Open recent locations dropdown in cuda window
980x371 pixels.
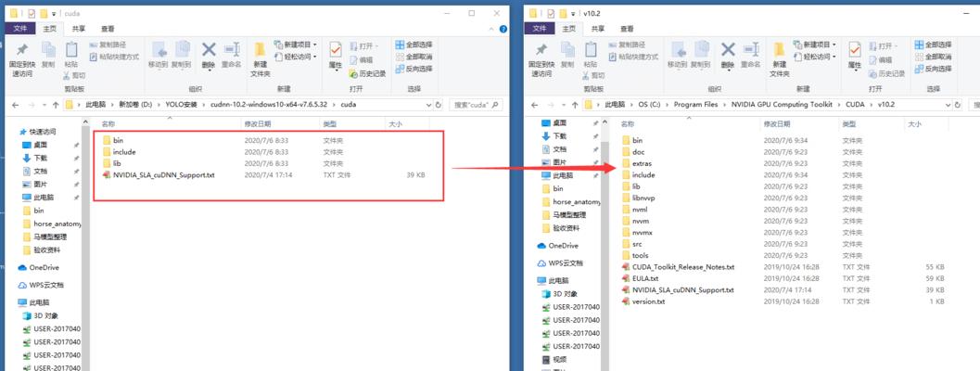[x=44, y=105]
